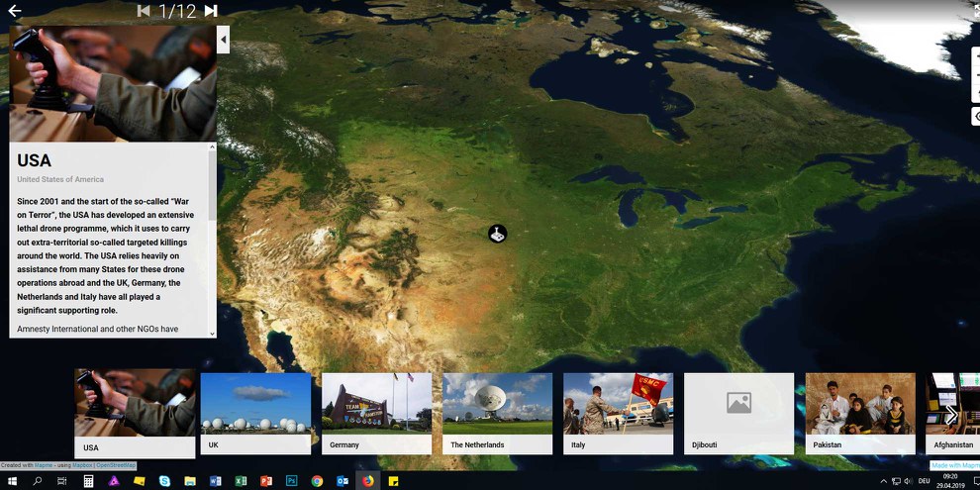Launch Excel from the taskbar

tap(241, 481)
